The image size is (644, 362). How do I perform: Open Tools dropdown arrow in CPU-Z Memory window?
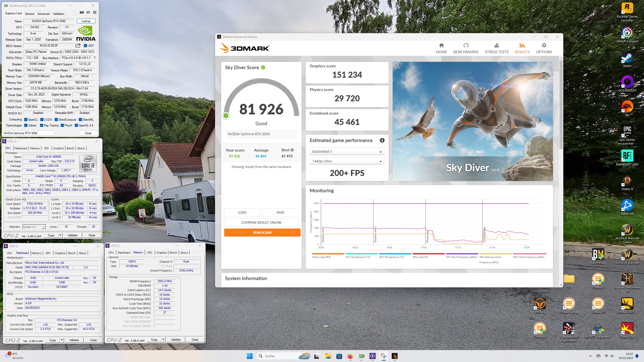[x=163, y=340]
